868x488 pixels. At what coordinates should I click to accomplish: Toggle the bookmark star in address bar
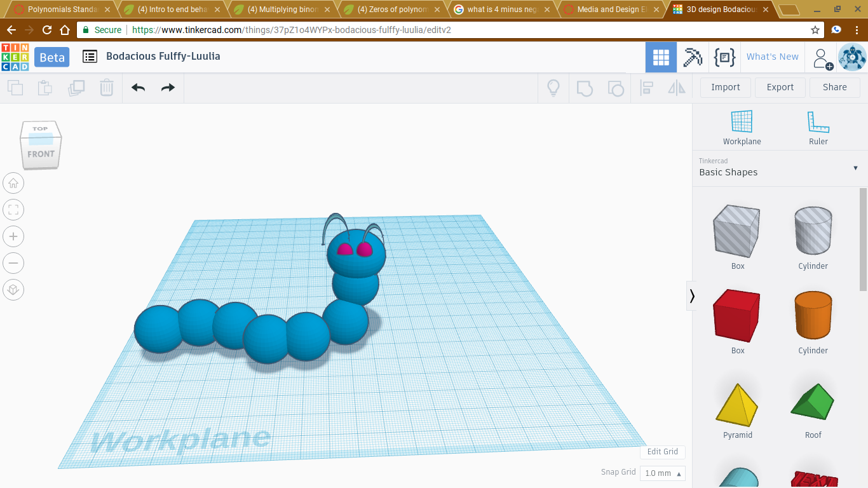815,30
